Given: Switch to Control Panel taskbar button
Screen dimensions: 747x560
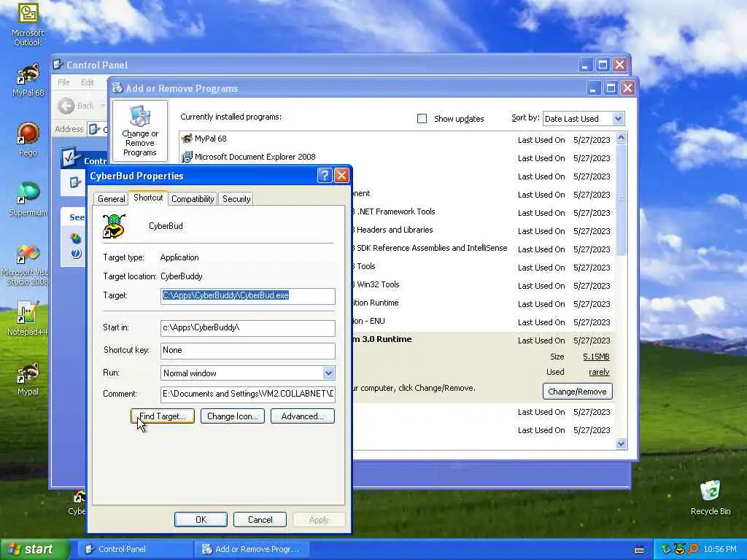Looking at the screenshot, I should 135,549.
